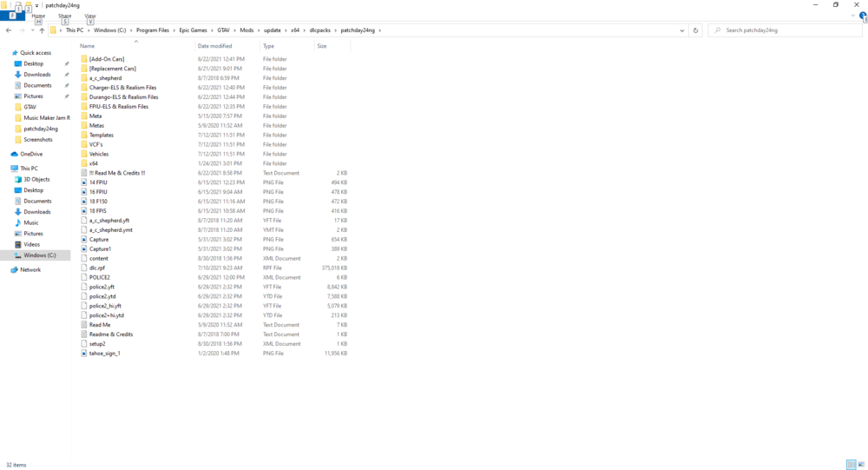Select the setup2 file name

[97, 344]
